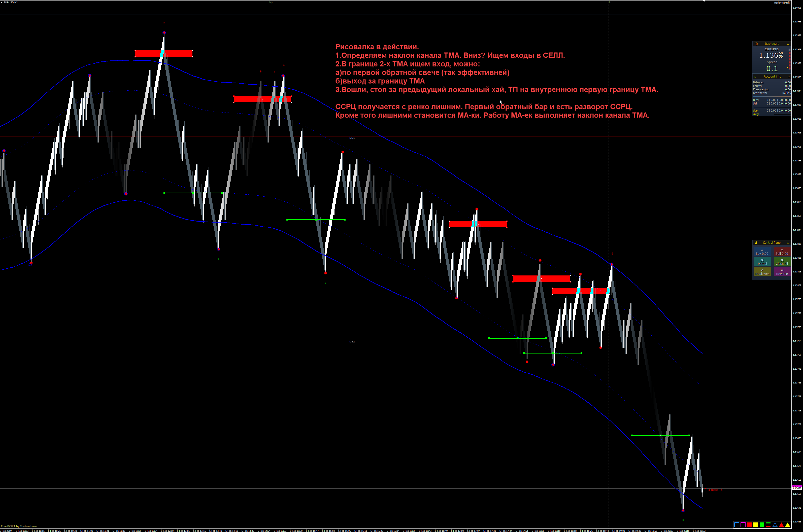Click the Account info panel icon
Viewport: 803px width, 532px height.
click(755, 77)
